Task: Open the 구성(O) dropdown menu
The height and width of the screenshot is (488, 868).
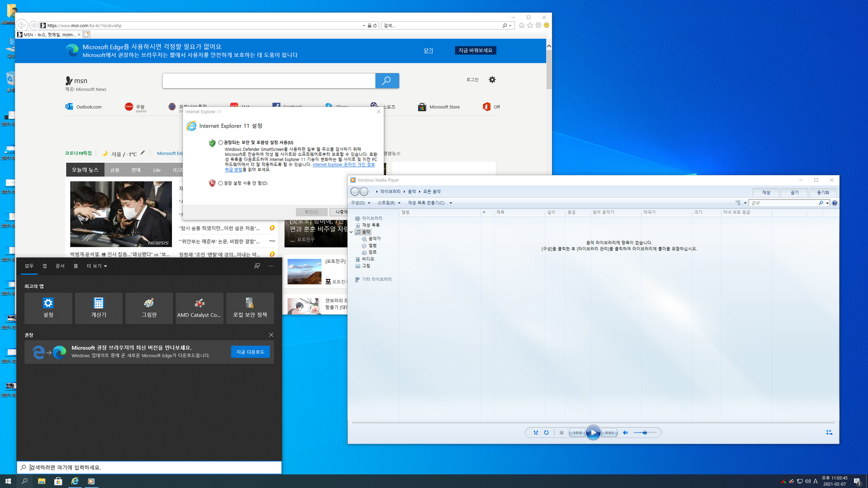Action: 360,203
